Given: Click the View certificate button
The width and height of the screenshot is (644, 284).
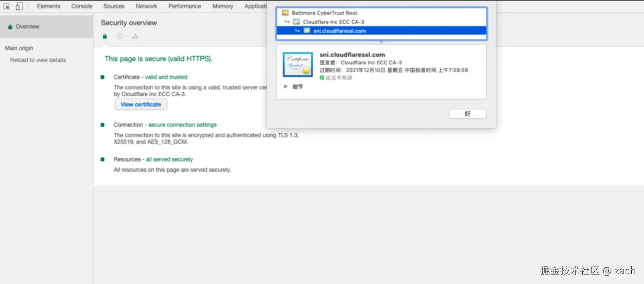Looking at the screenshot, I should point(141,104).
